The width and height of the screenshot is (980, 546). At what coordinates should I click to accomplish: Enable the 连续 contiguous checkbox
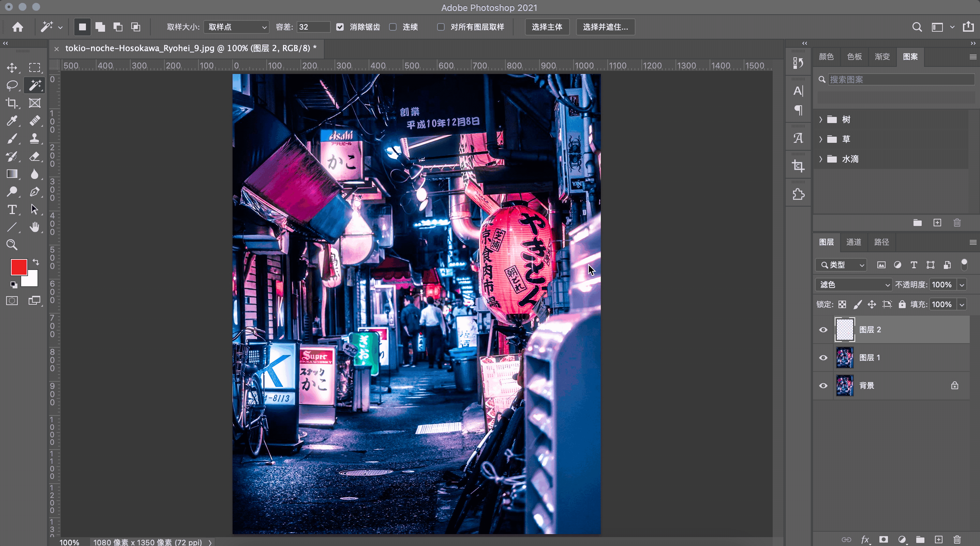click(393, 27)
